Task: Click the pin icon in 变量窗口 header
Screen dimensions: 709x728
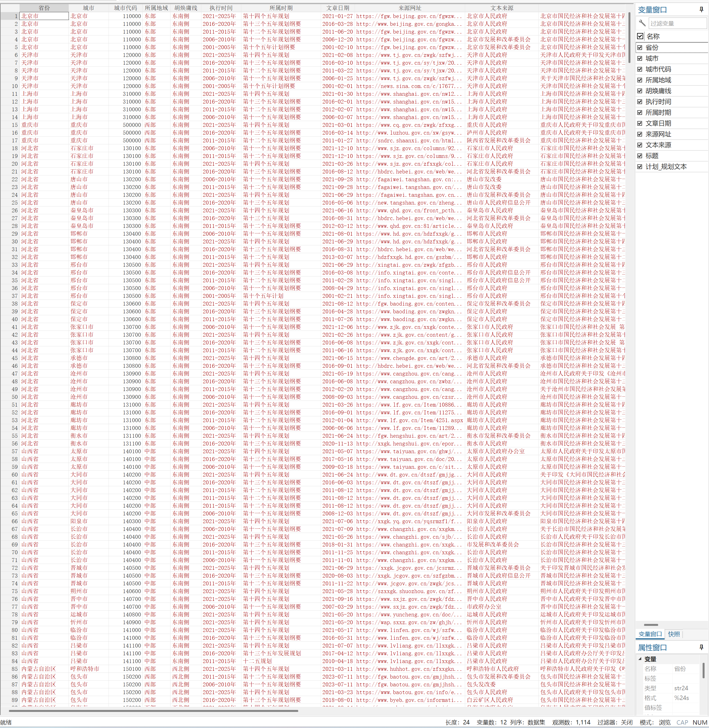Action: point(701,10)
